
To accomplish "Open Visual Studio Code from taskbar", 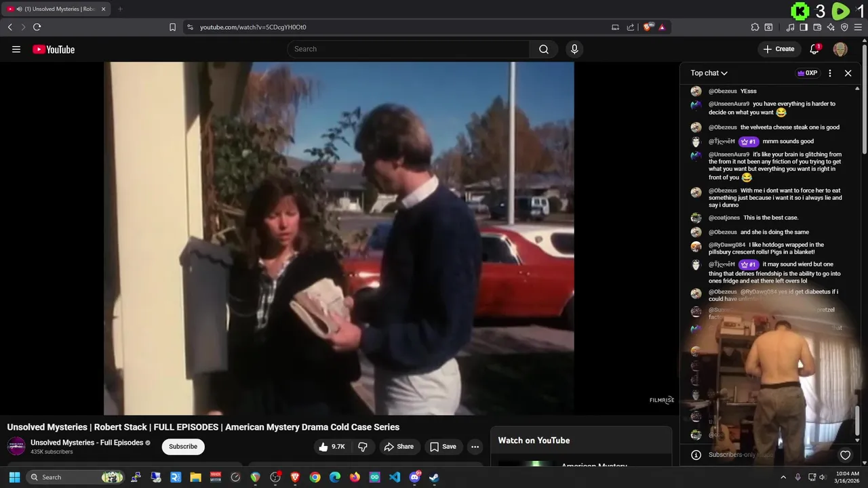I will [395, 477].
